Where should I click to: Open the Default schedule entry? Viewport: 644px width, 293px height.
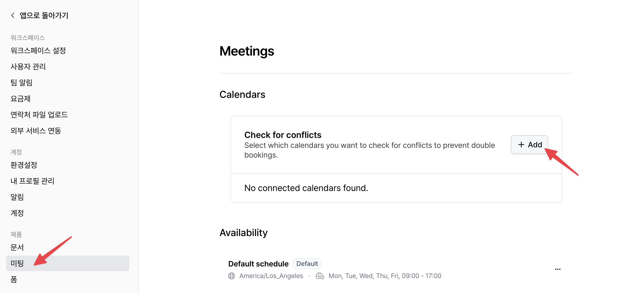point(258,263)
